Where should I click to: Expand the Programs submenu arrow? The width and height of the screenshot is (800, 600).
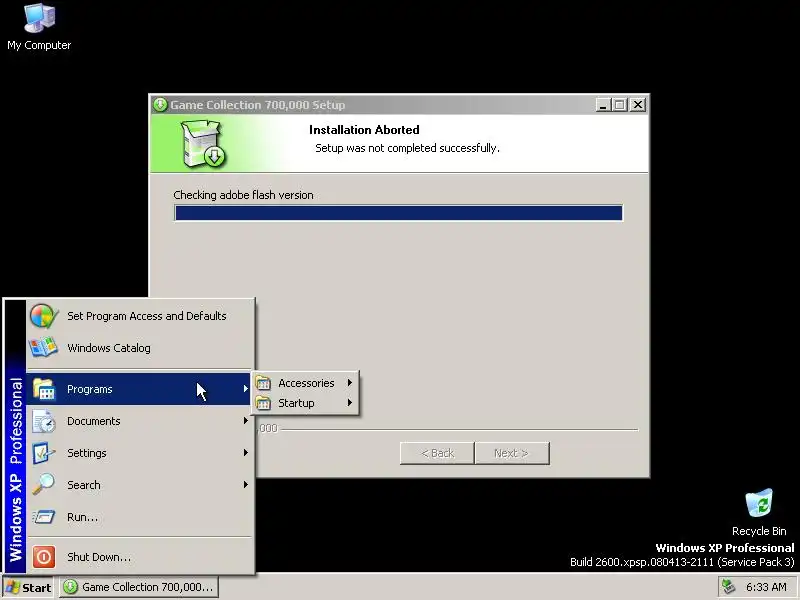246,389
